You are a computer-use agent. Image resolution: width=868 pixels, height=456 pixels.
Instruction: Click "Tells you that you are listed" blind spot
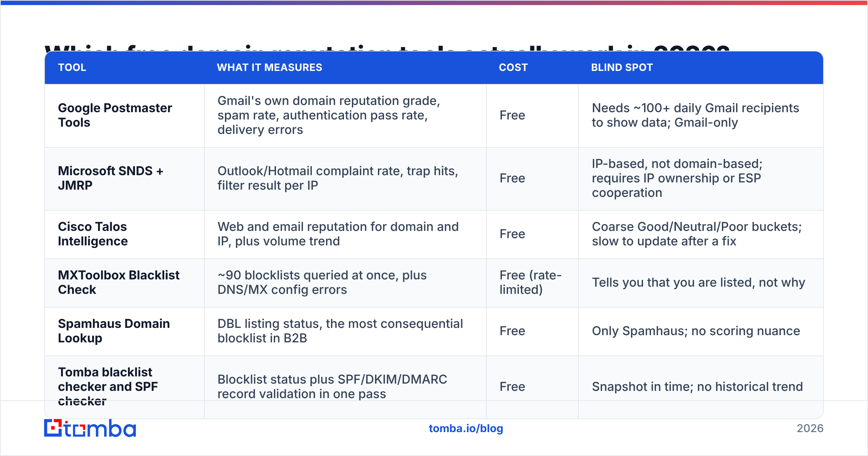pyautogui.click(x=698, y=282)
